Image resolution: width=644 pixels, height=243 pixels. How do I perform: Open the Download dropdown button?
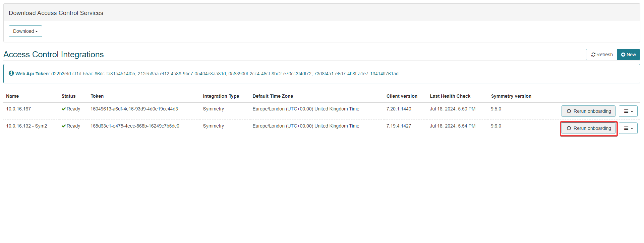[x=25, y=31]
